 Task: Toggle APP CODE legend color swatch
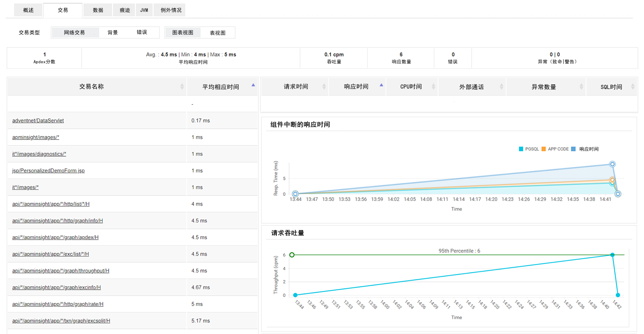point(544,149)
